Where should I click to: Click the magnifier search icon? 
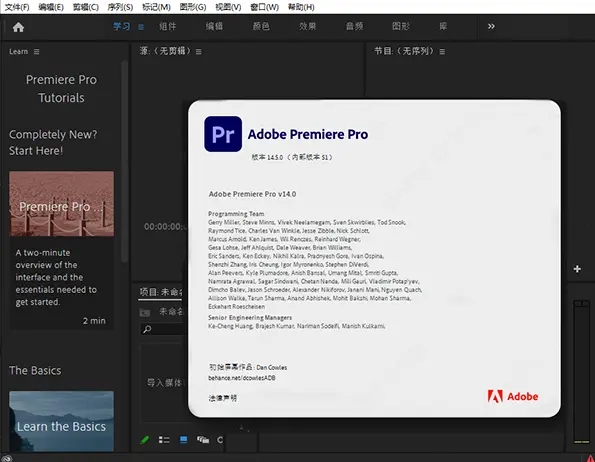click(147, 329)
